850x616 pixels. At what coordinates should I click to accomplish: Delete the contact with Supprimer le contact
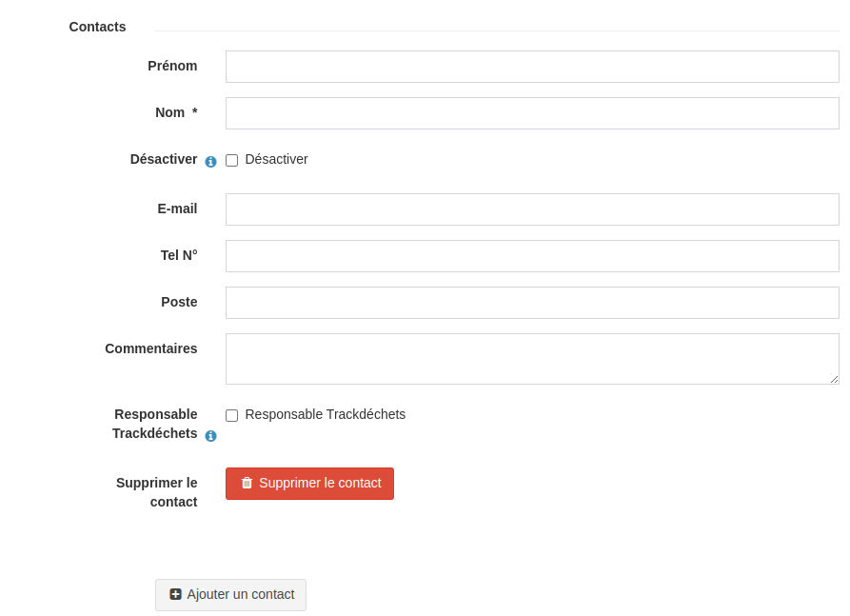(309, 484)
